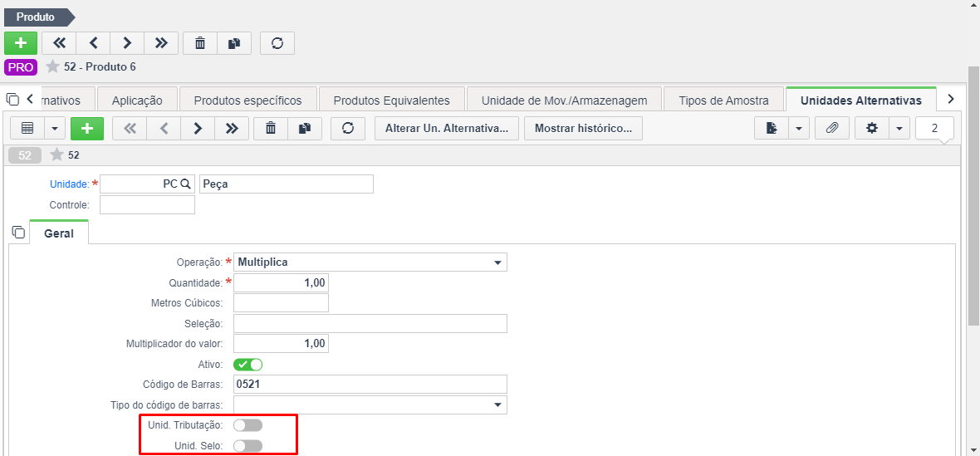This screenshot has height=456, width=980.
Task: Click Unidade code field containing PC
Action: (x=148, y=184)
